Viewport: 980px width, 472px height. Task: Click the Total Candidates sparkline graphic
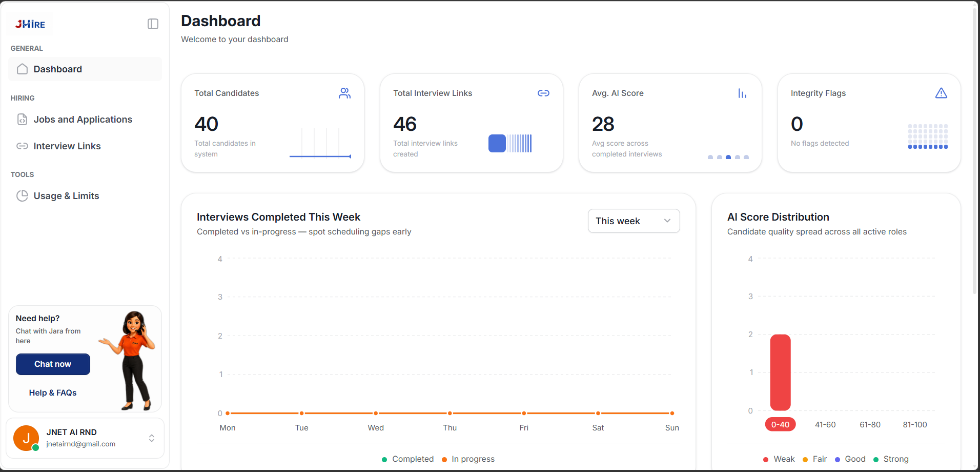point(320,143)
